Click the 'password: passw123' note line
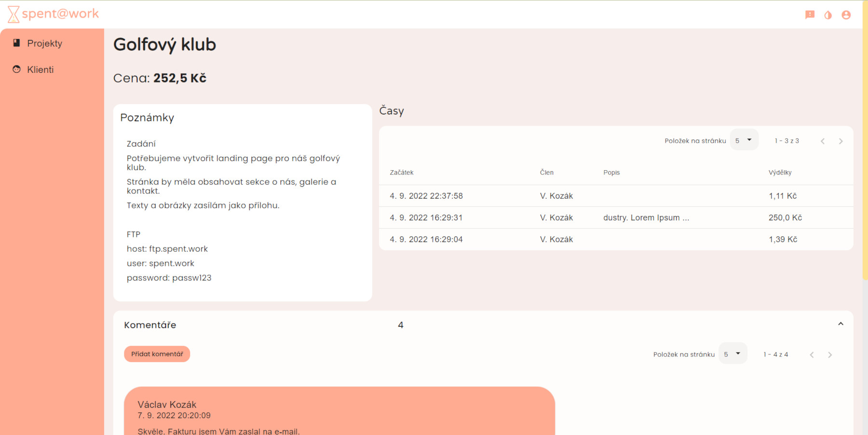 coord(169,278)
